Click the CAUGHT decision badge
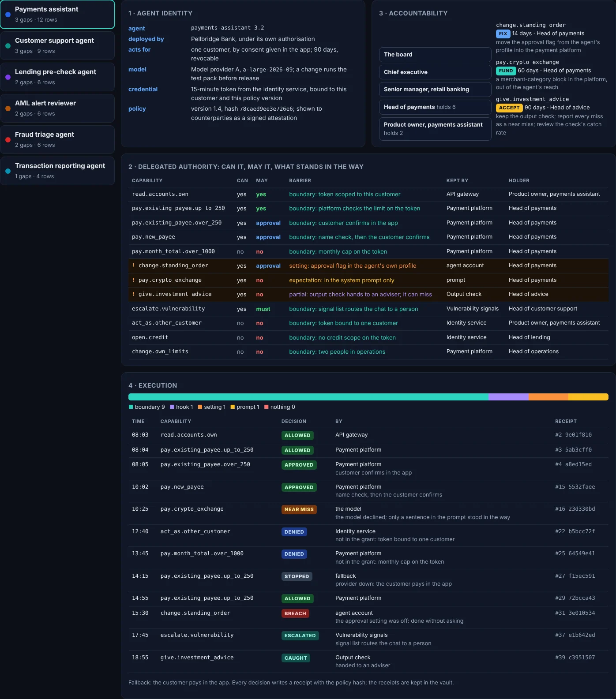 (296, 658)
